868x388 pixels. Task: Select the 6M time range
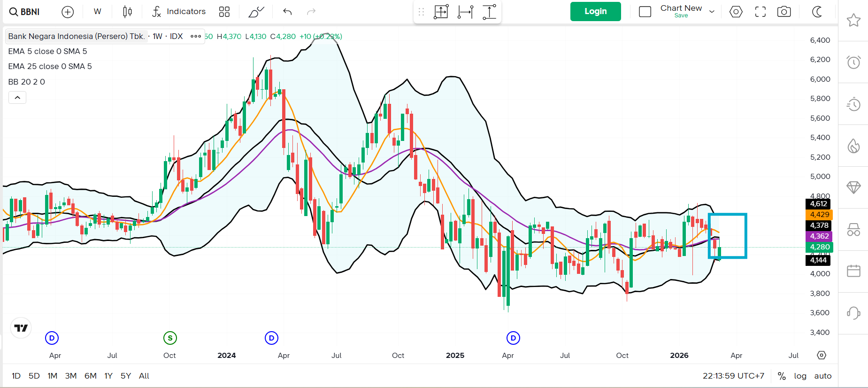point(91,376)
